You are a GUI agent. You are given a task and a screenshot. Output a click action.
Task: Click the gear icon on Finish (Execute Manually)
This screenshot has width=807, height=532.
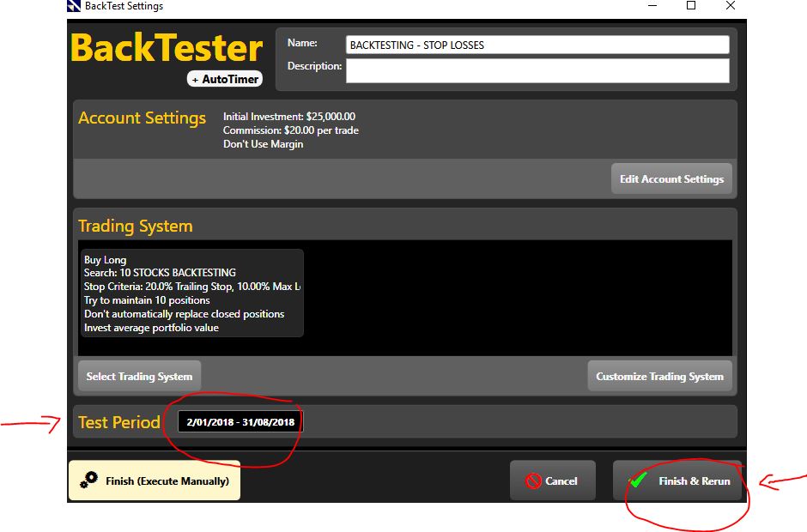click(90, 480)
